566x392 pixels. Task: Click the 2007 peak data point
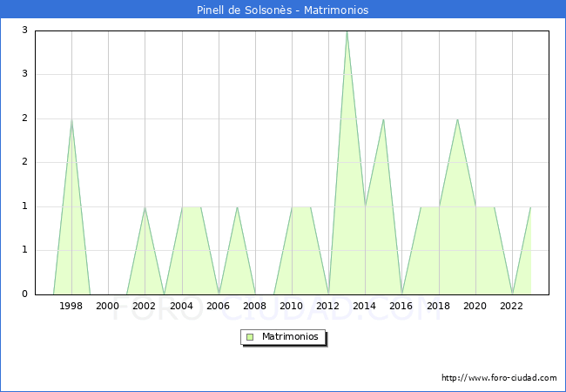[237, 206]
